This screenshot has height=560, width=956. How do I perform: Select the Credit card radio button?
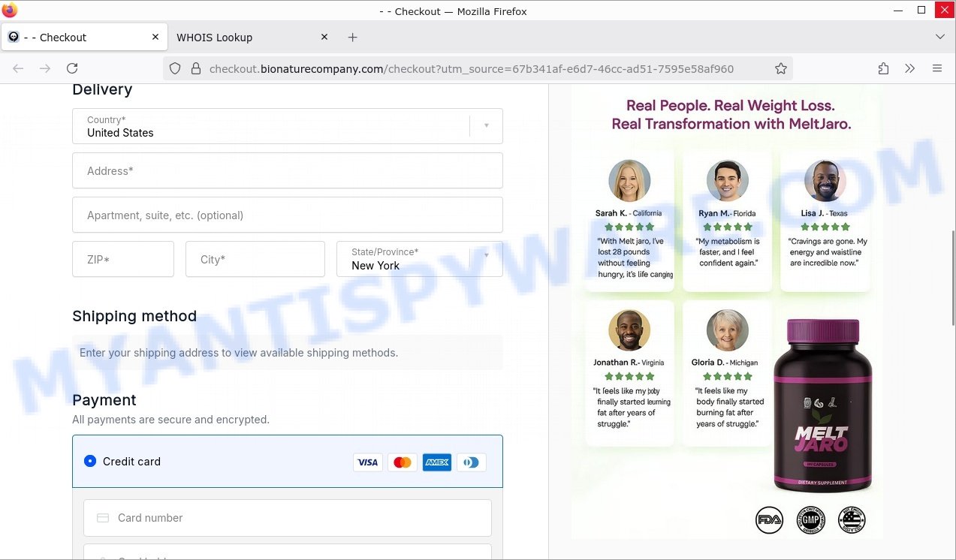click(x=90, y=461)
